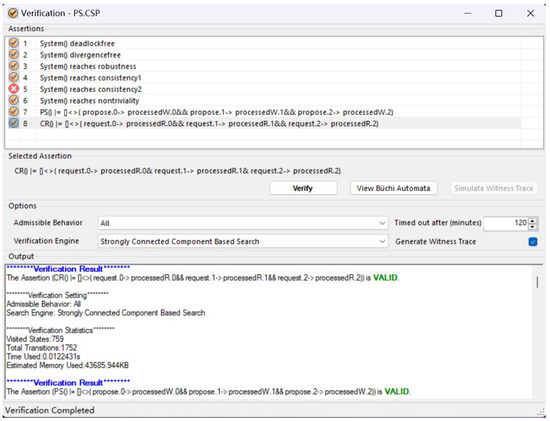Click the output panel vertical scrollbar
This screenshot has width=550, height=421.
coord(537,282)
